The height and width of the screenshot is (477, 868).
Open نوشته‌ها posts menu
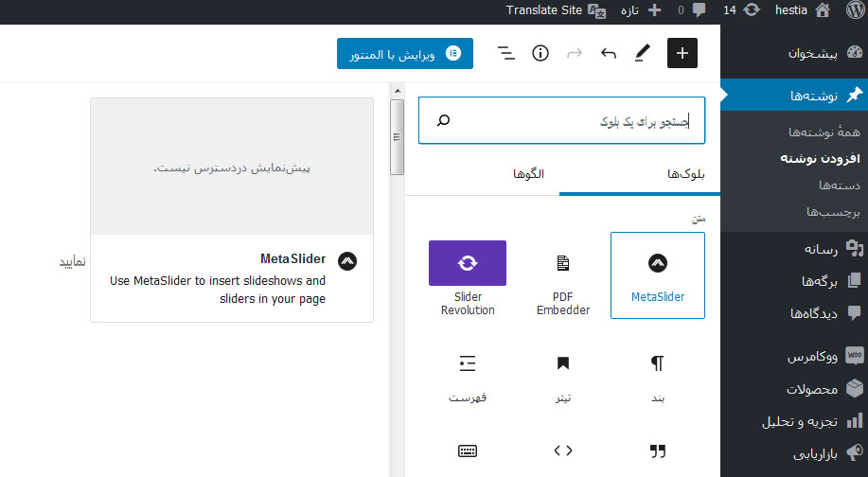point(794,96)
